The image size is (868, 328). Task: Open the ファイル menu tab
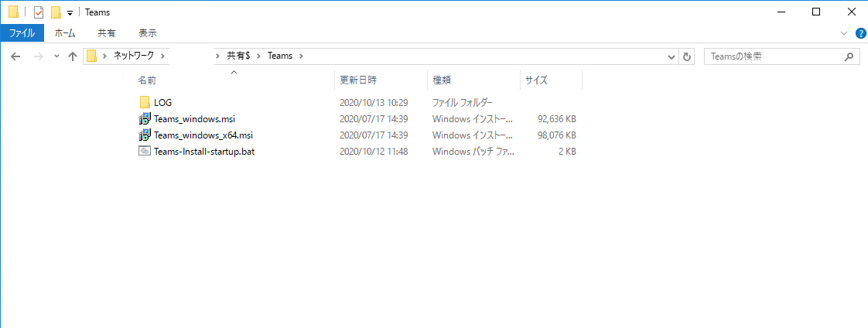22,33
